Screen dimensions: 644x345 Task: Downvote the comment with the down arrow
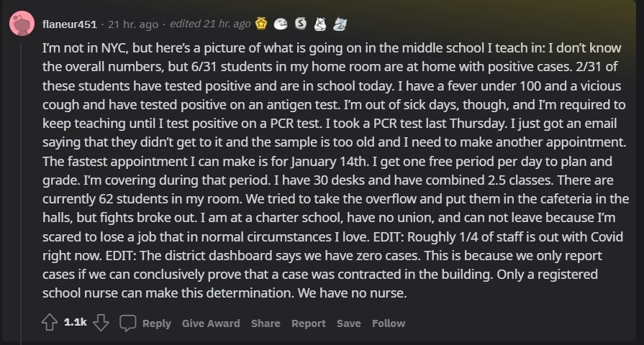point(101,323)
